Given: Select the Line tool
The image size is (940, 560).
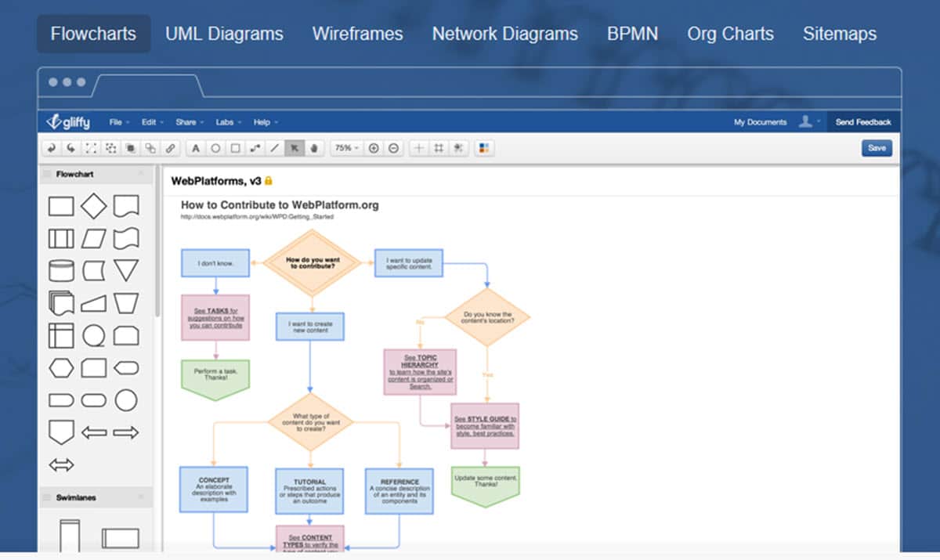Looking at the screenshot, I should 276,148.
